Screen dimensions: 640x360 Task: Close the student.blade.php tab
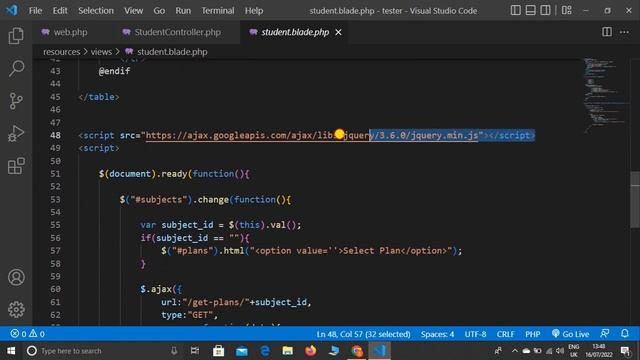[338, 32]
